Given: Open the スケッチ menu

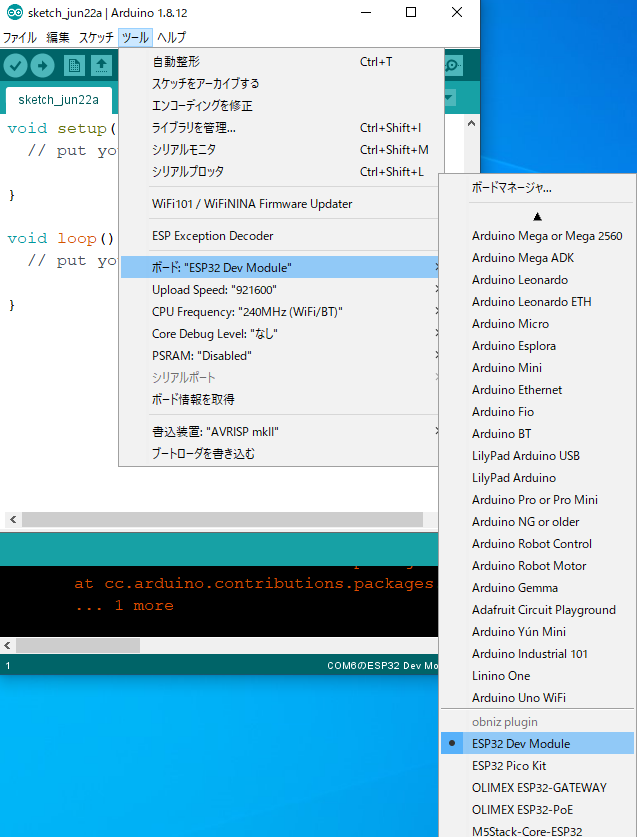Looking at the screenshot, I should pyautogui.click(x=96, y=38).
